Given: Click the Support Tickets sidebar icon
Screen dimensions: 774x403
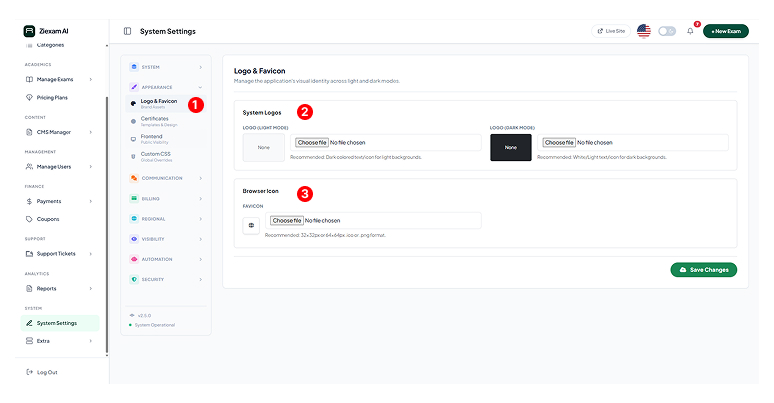Looking at the screenshot, I should pos(29,253).
